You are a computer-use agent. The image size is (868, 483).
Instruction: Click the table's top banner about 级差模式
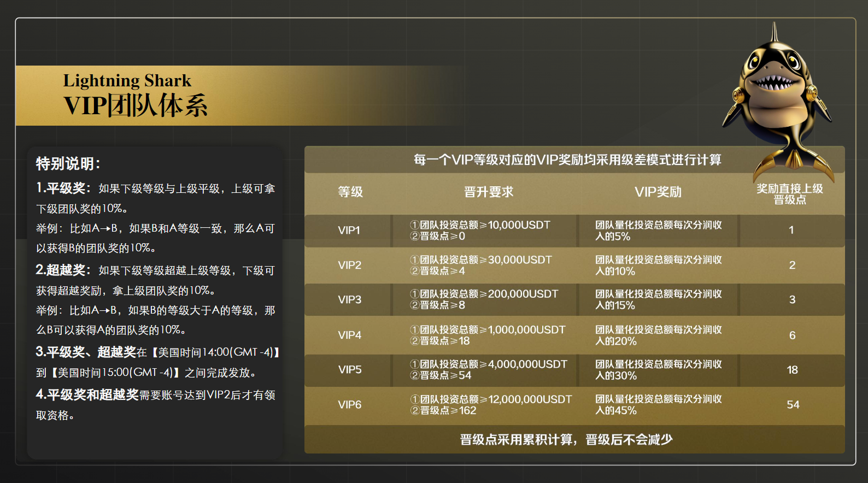(567, 160)
